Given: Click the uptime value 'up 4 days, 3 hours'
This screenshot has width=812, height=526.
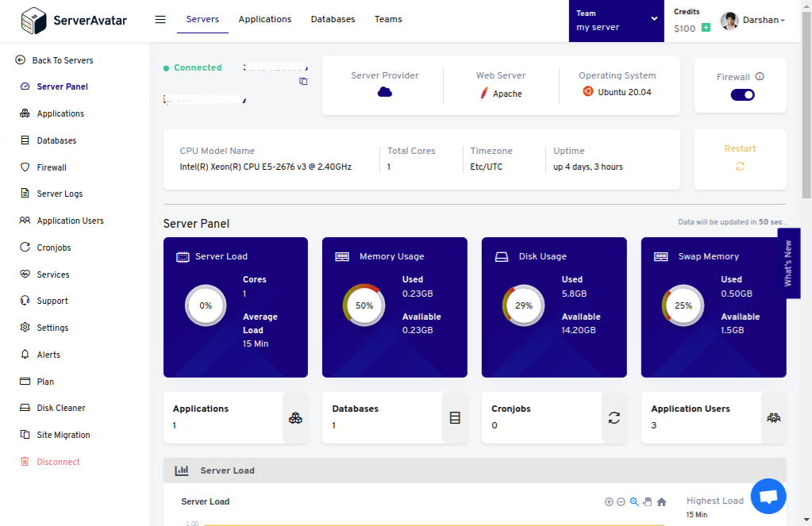Looking at the screenshot, I should tap(588, 167).
